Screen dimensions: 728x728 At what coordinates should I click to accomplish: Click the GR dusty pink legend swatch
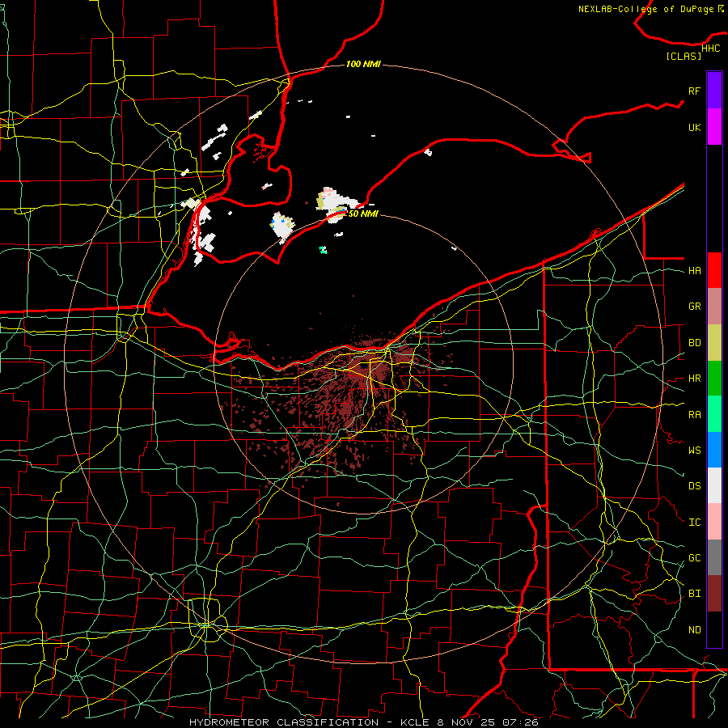click(714, 307)
